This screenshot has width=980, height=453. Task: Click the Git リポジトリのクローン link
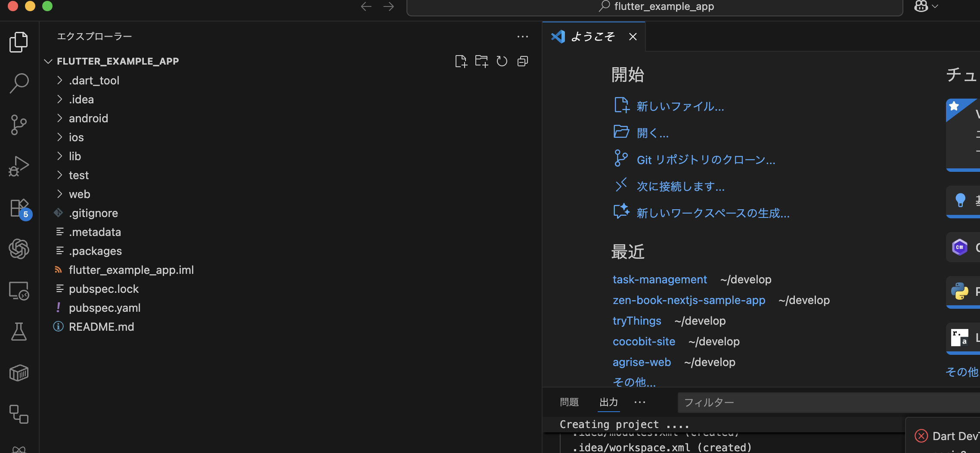705,159
